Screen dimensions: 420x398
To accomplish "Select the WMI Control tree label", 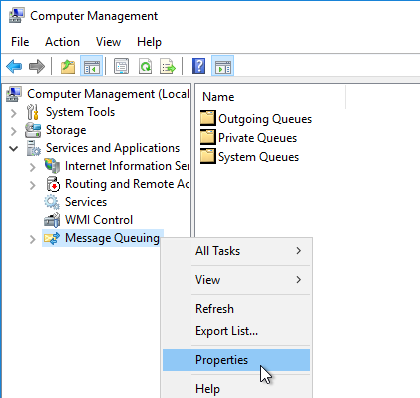I will [99, 220].
